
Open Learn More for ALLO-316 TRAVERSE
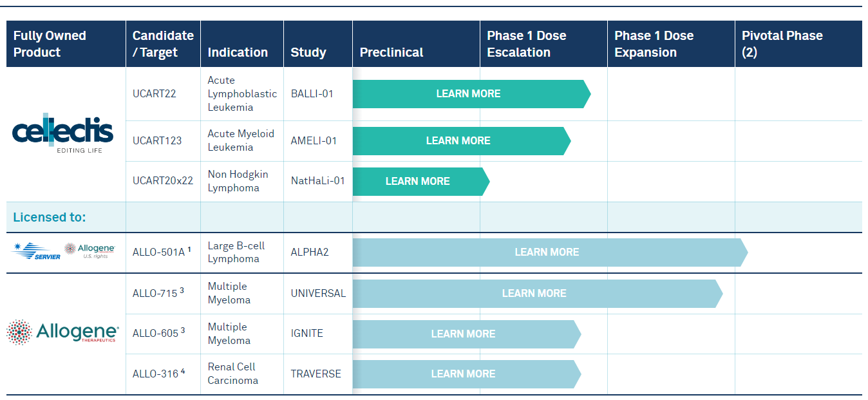point(463,374)
